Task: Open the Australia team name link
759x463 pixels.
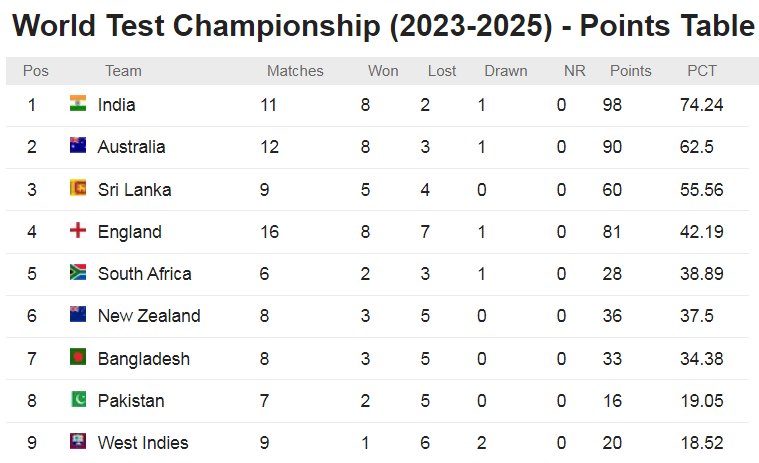Action: (x=131, y=147)
